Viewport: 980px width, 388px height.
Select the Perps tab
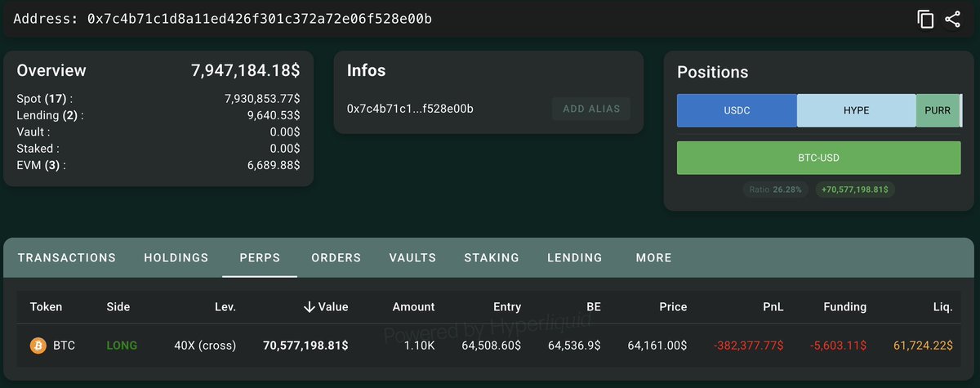pos(260,257)
